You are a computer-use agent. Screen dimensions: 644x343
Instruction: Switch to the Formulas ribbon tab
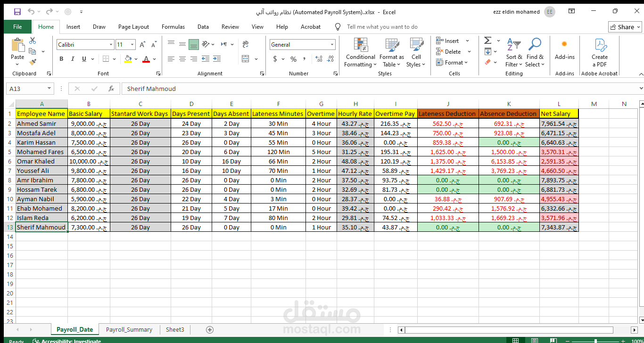(173, 27)
